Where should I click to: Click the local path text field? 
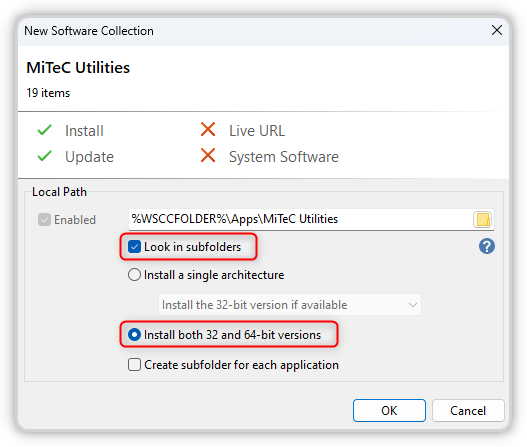point(300,219)
